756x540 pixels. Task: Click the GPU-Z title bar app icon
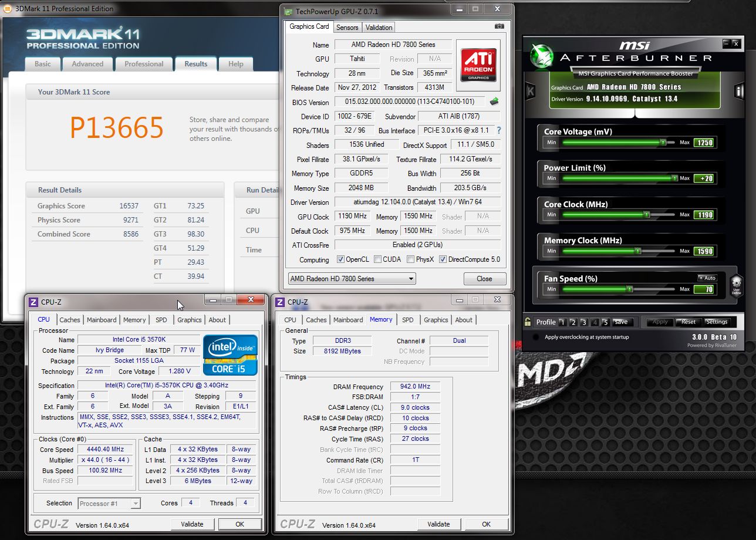(x=288, y=11)
